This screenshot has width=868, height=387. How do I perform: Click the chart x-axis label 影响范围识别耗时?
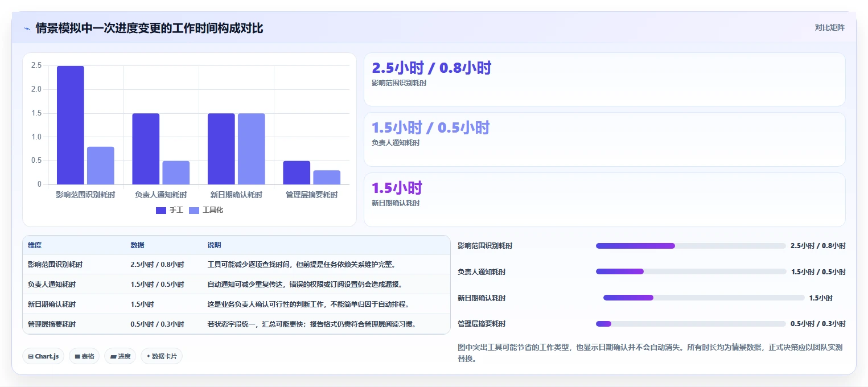click(85, 195)
